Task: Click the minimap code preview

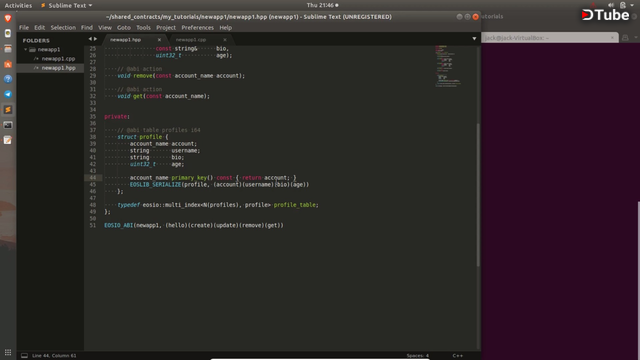Action: tap(448, 66)
